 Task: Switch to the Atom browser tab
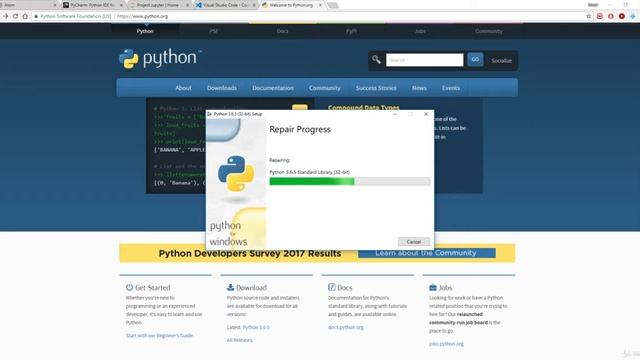29,5
